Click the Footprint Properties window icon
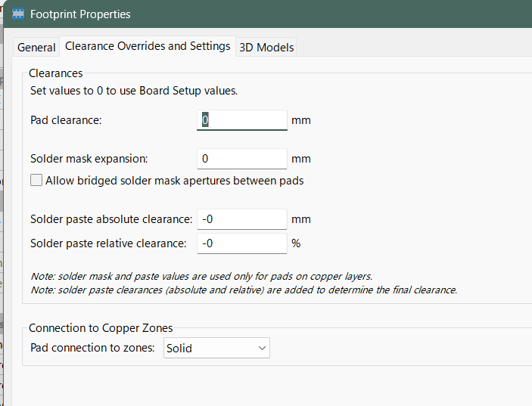Screen dimensions: 532x406 pyautogui.click(x=18, y=14)
